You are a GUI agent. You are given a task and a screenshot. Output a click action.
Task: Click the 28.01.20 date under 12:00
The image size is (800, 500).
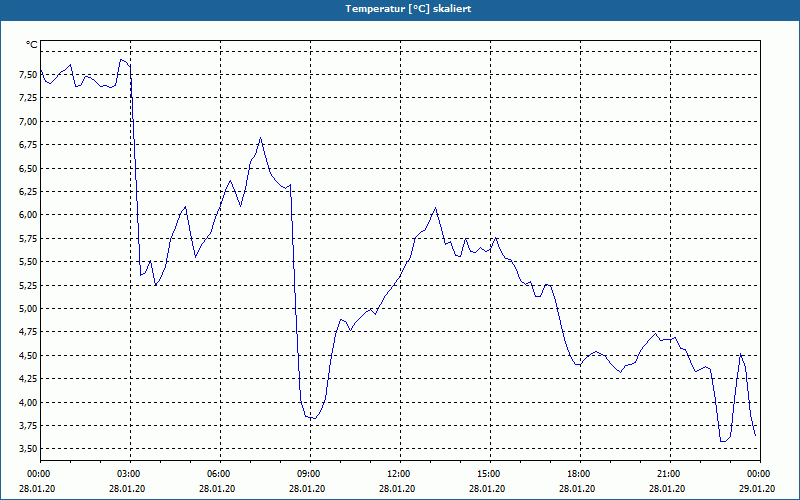pos(396,488)
